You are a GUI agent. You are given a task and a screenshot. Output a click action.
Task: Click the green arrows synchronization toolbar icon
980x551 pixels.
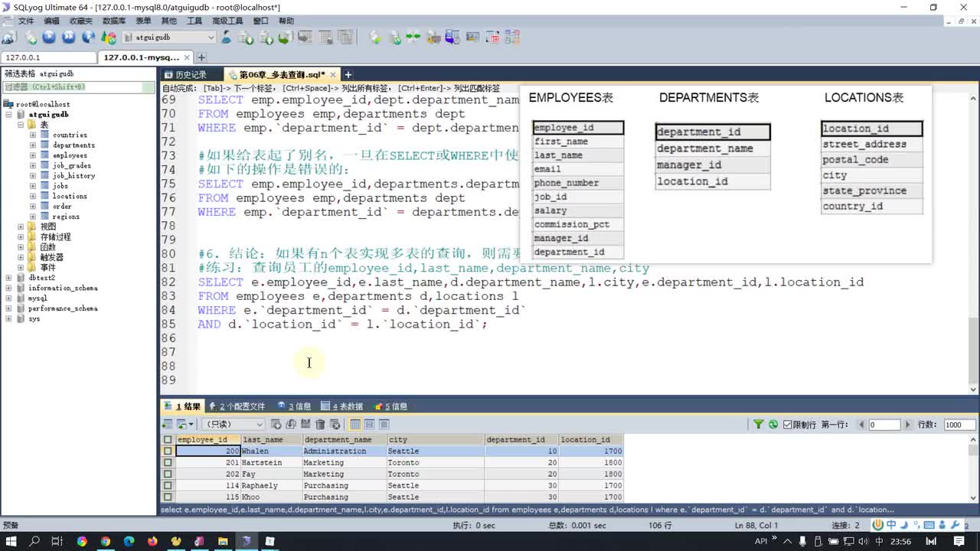coord(413,37)
